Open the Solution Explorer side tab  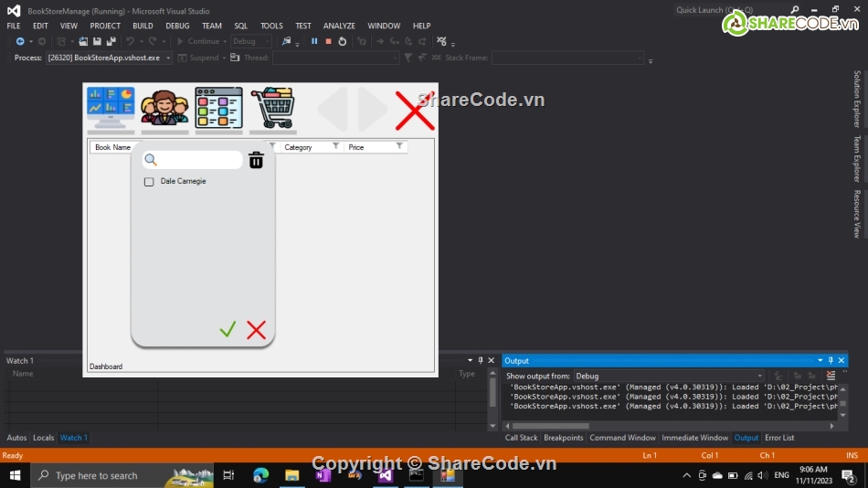click(x=857, y=99)
